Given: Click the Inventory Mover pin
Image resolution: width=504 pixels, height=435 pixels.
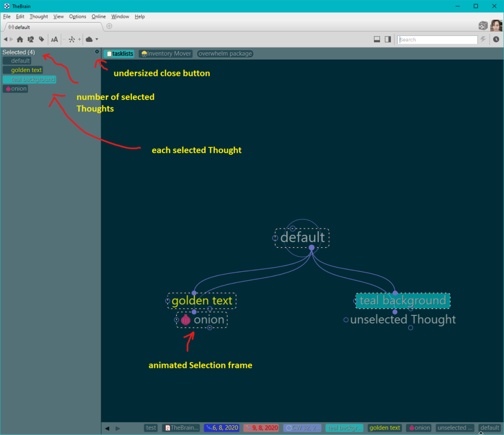Looking at the screenshot, I should (166, 54).
